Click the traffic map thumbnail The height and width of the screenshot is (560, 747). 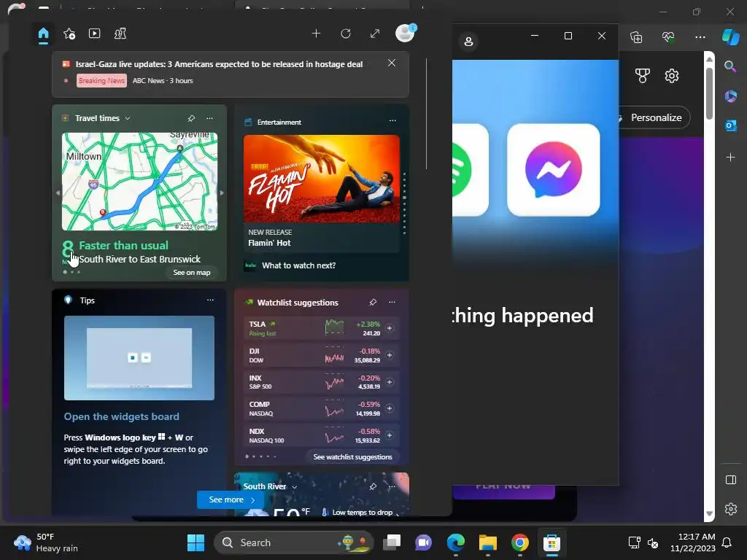[x=139, y=182]
